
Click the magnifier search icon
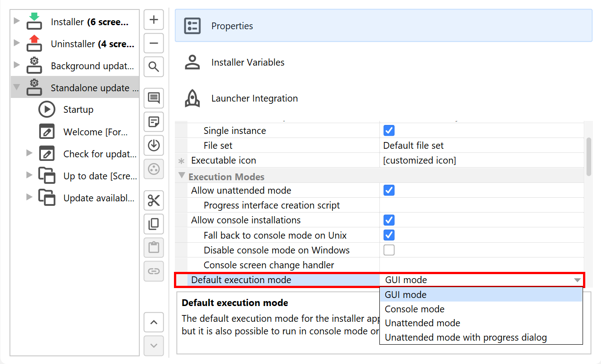154,67
